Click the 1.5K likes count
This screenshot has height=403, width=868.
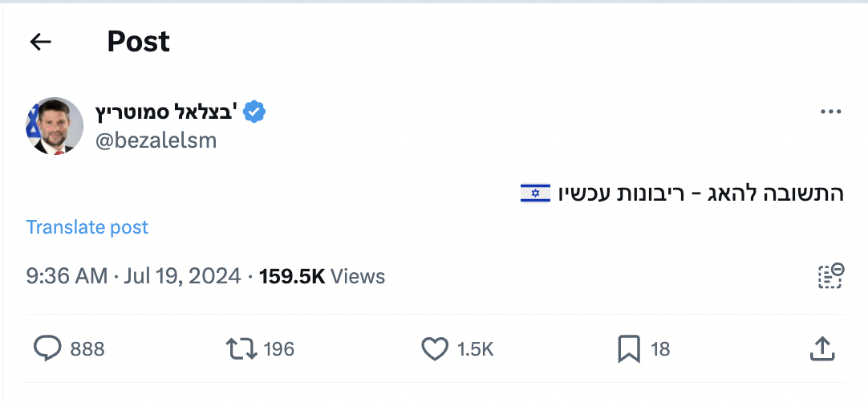click(x=475, y=349)
